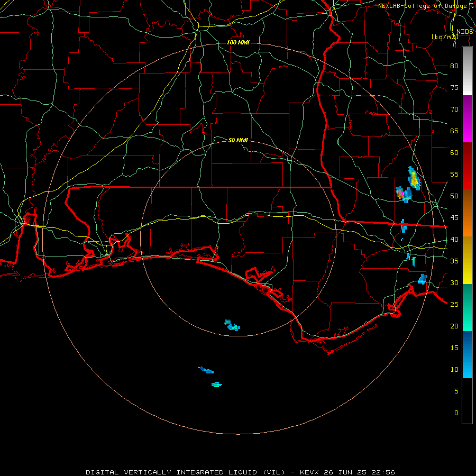Click the 80 value on the scale
The image size is (476, 476).
click(454, 66)
